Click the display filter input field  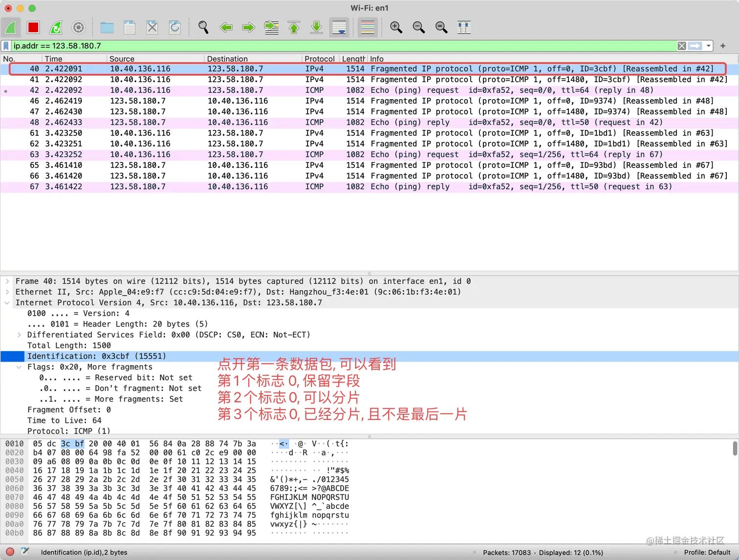click(343, 46)
